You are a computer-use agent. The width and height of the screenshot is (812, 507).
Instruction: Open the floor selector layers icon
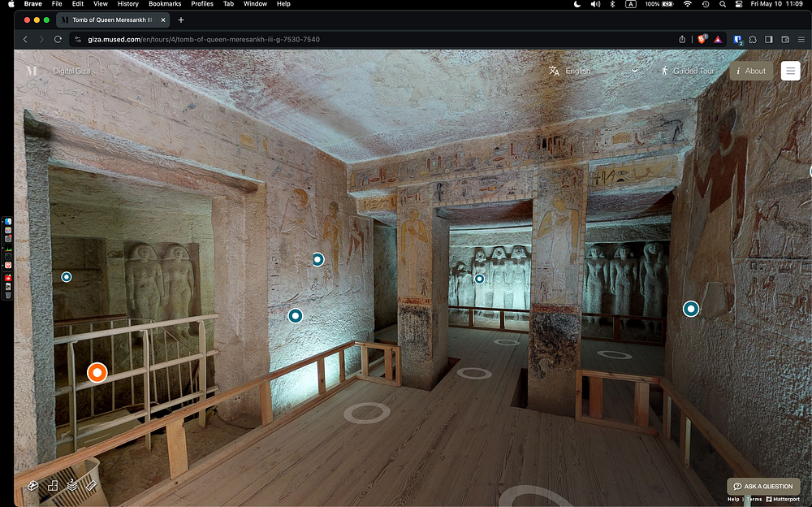[72, 486]
